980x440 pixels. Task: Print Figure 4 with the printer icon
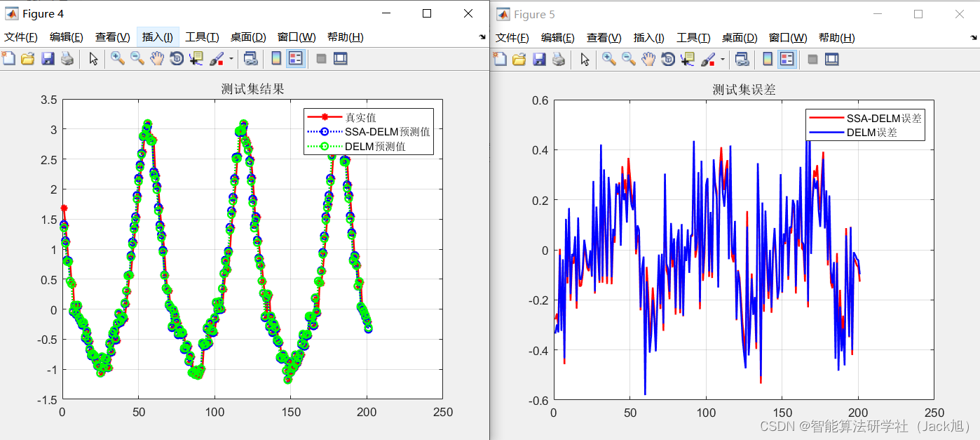[x=67, y=59]
